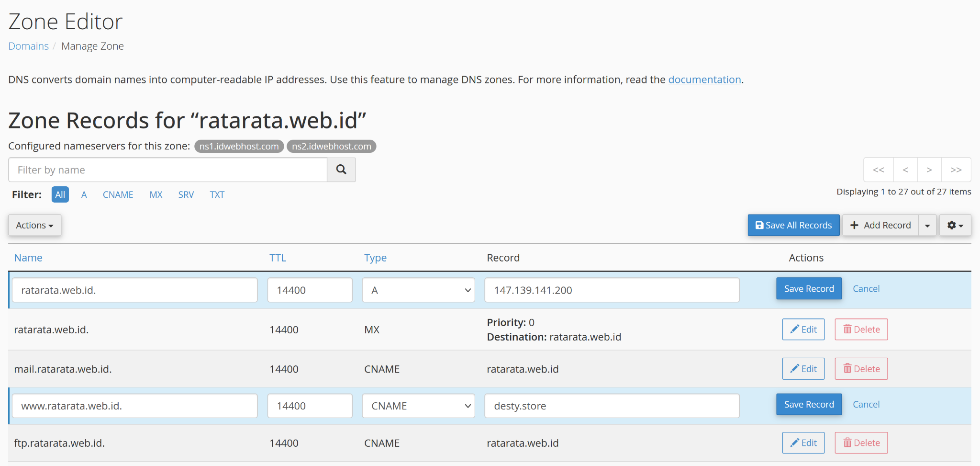Cancel editing the www.ratarata.web.id. record
The height and width of the screenshot is (466, 980).
866,404
